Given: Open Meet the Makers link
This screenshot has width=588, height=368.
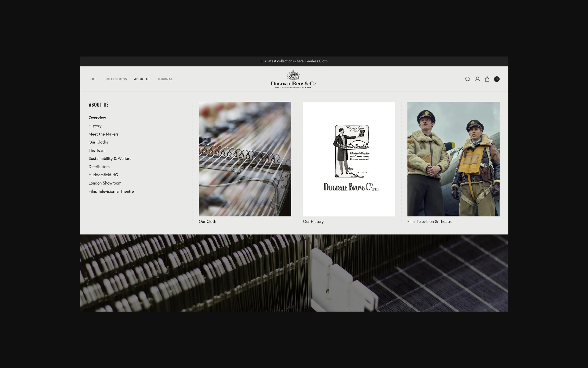Looking at the screenshot, I should click(104, 134).
